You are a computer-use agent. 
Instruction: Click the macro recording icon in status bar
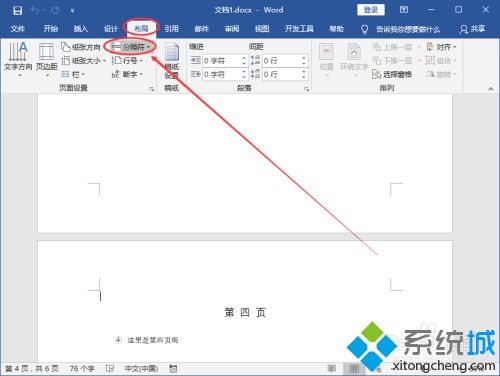173,369
